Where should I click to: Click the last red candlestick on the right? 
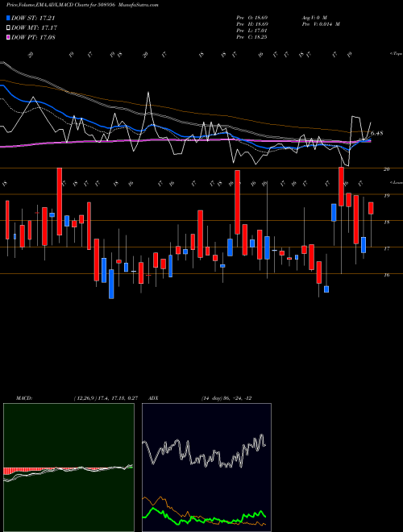point(371,208)
